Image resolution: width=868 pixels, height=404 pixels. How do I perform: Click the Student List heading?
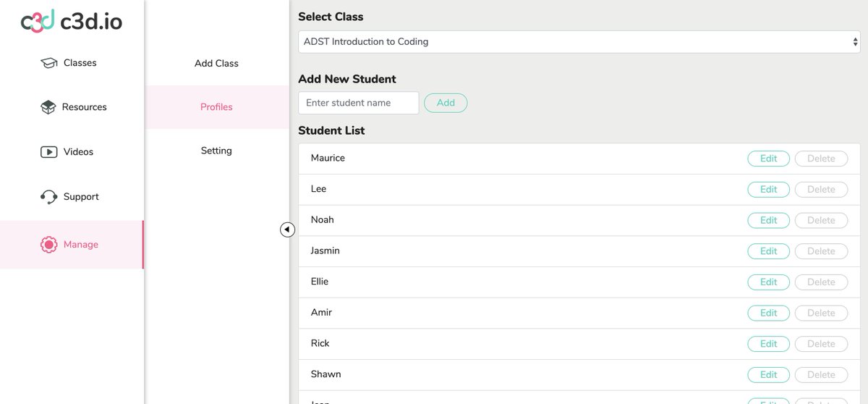point(331,131)
